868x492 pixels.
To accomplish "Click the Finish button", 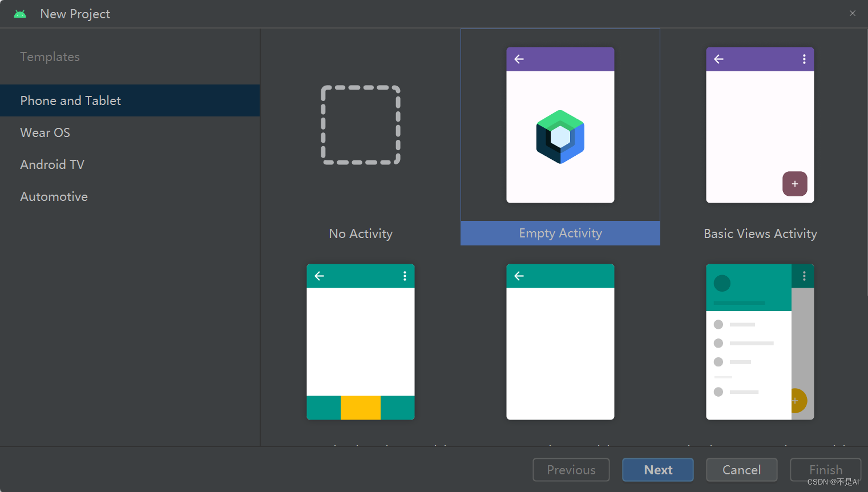I will coord(826,470).
